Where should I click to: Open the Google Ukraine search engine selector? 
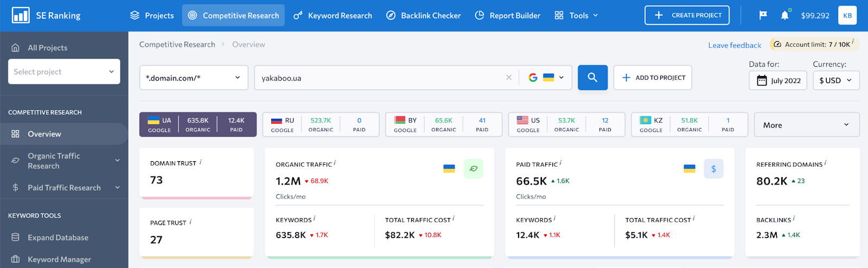(546, 78)
